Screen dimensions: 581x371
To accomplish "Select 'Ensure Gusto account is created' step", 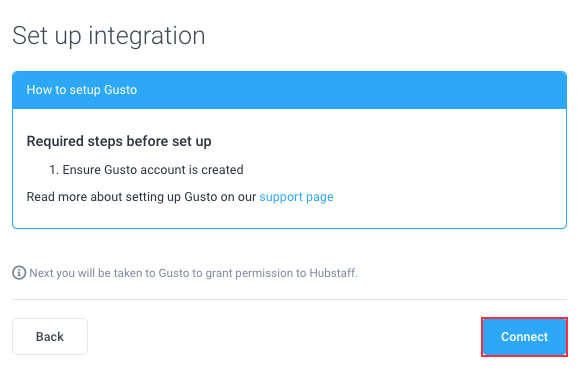I will click(153, 170).
